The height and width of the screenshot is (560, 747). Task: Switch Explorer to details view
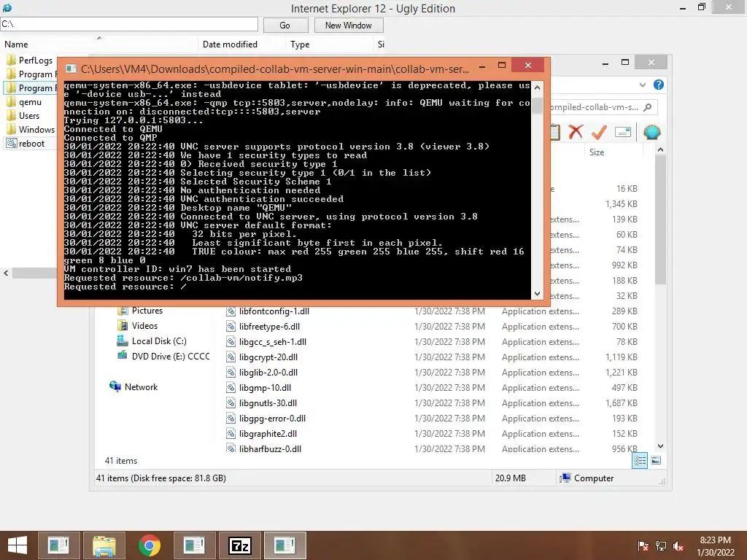(x=640, y=460)
